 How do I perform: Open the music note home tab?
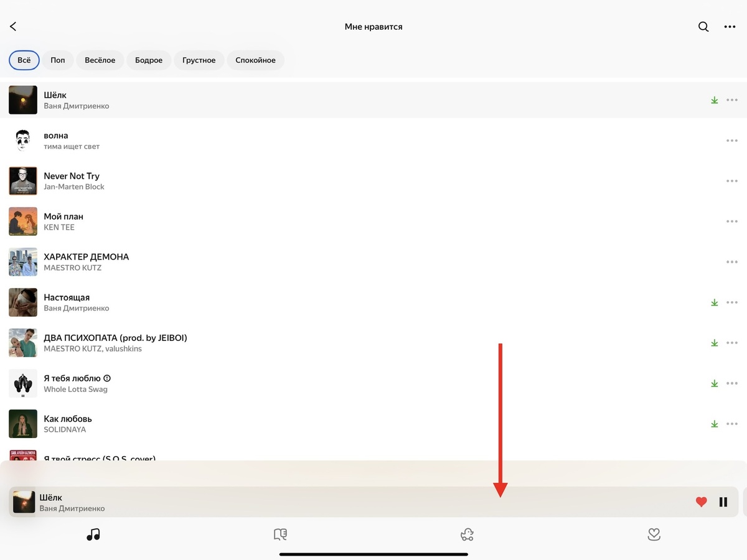coord(93,534)
